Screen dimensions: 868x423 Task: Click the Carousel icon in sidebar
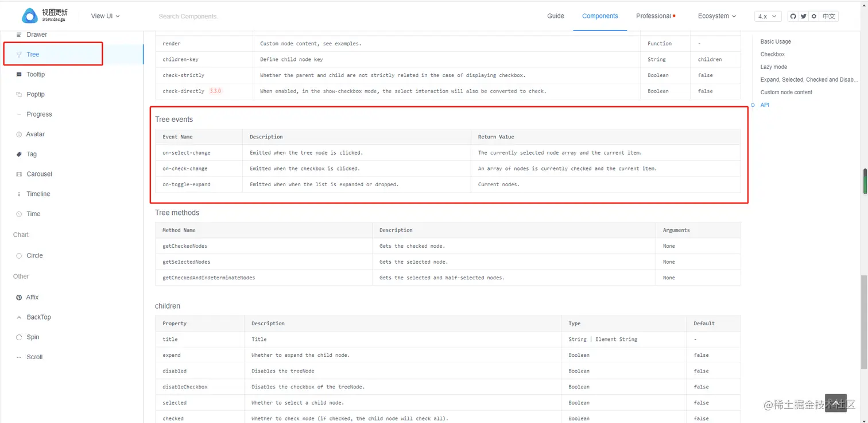click(19, 174)
